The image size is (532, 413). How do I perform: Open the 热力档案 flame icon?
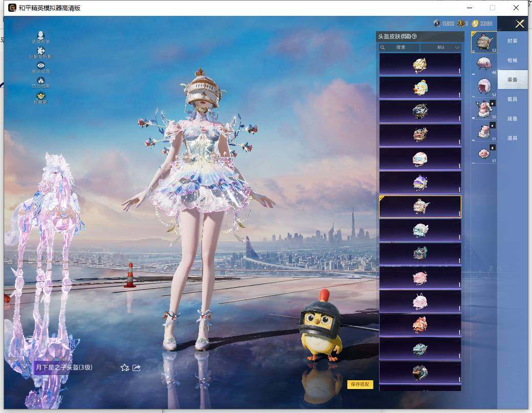41,81
